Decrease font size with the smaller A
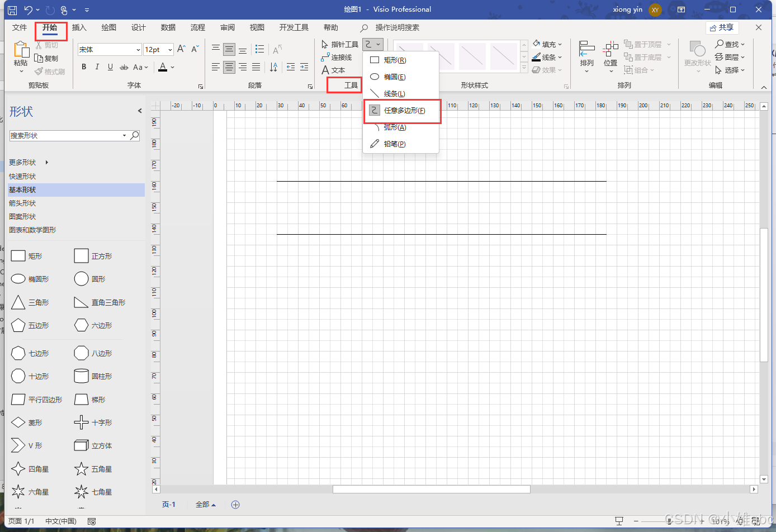This screenshot has width=776, height=532. (x=195, y=49)
